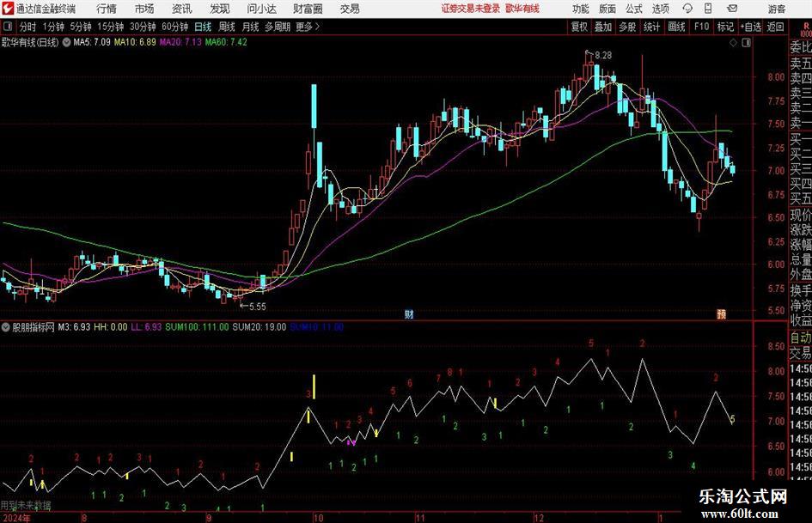Switch to 30分钟 chart period
812x523 pixels.
tap(143, 27)
